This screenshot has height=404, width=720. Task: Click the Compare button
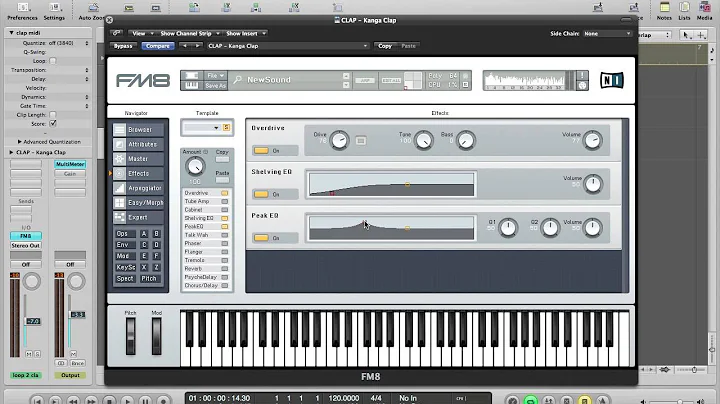coord(158,46)
